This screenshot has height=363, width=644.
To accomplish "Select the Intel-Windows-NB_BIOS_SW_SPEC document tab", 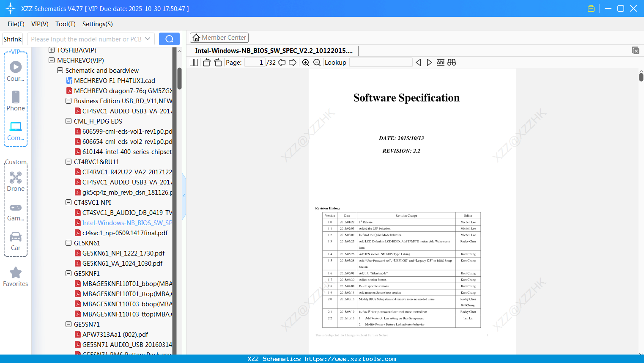I will pos(274,51).
